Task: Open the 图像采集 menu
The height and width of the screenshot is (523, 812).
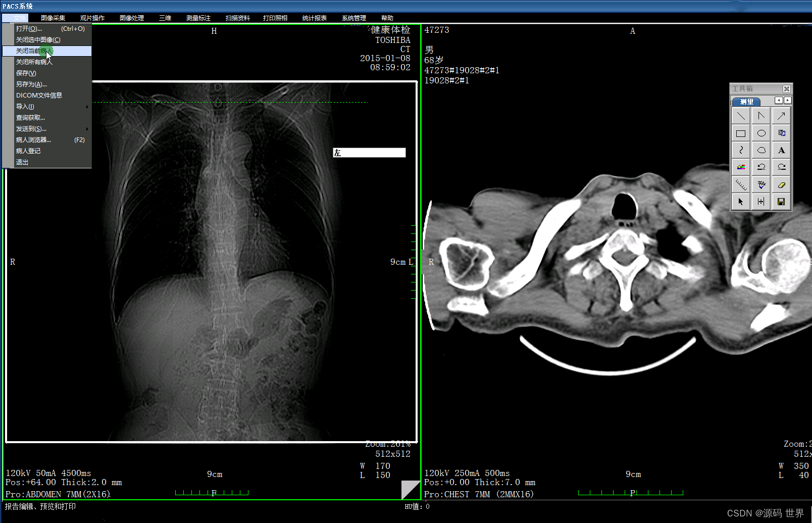Action: point(53,18)
